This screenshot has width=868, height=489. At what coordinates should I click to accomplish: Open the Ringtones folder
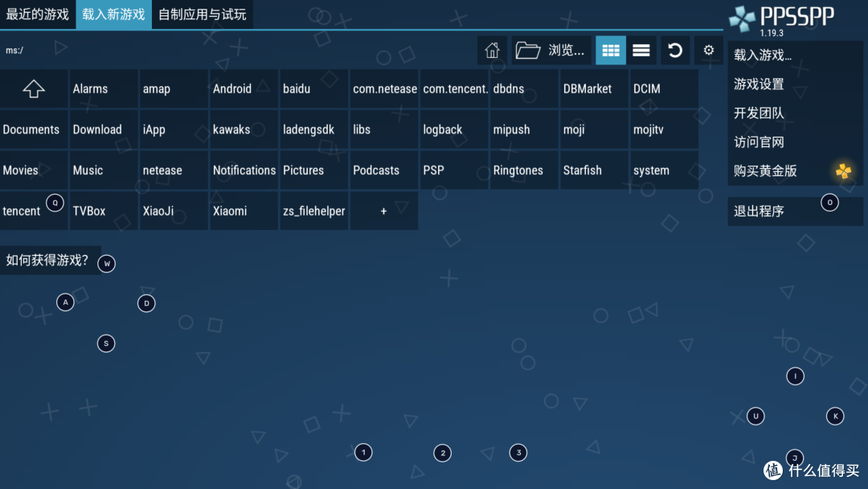[x=524, y=170]
